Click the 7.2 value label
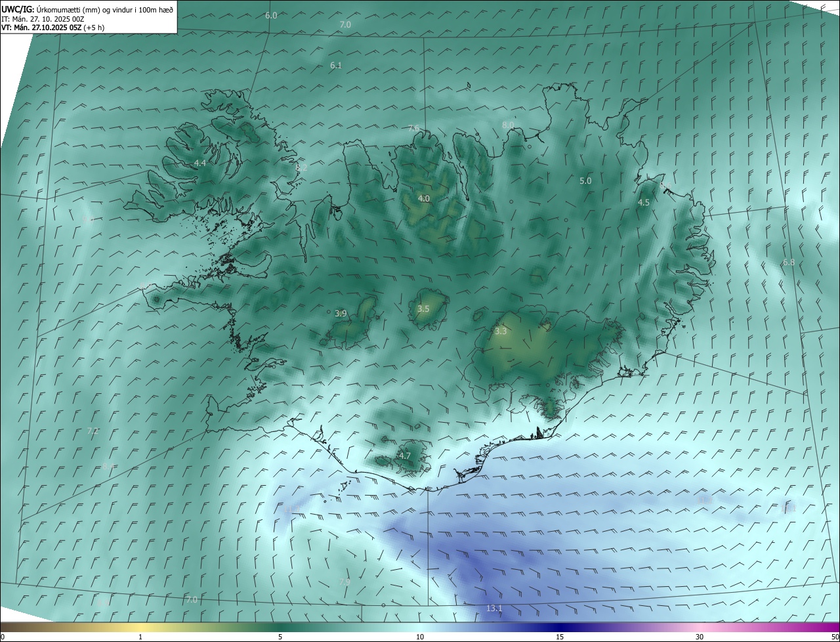Screen dimensions: 840x642 93,431
